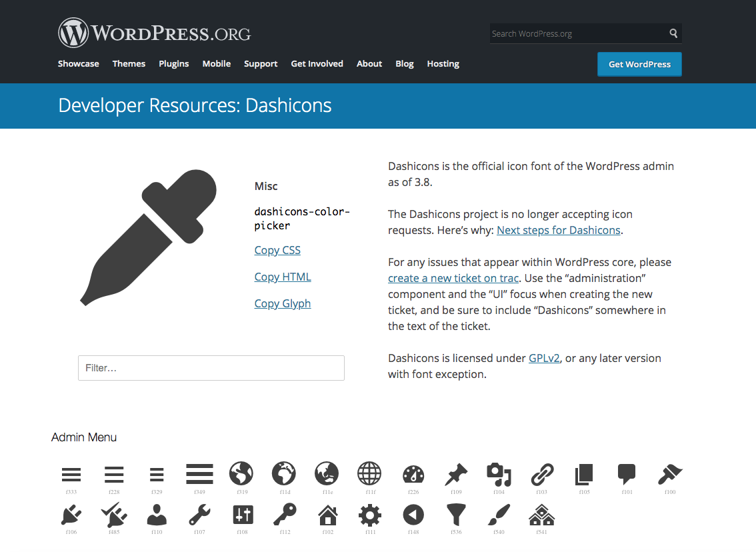Open the About menu item
The image size is (756, 552).
pos(369,63)
